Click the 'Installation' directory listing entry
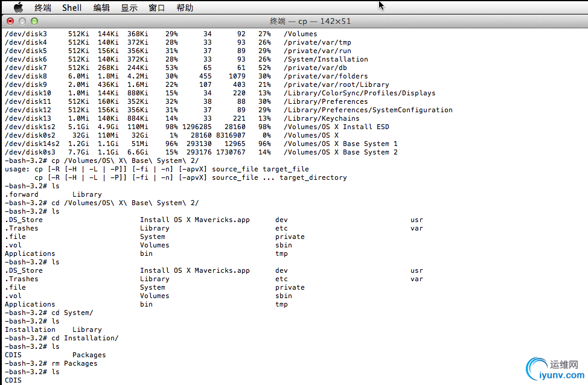 [30, 329]
